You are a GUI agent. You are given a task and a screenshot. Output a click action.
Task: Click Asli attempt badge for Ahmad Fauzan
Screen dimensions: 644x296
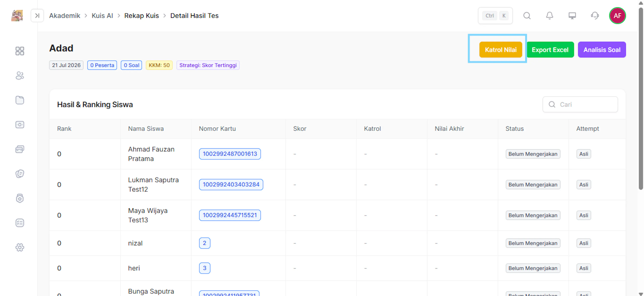coord(583,154)
